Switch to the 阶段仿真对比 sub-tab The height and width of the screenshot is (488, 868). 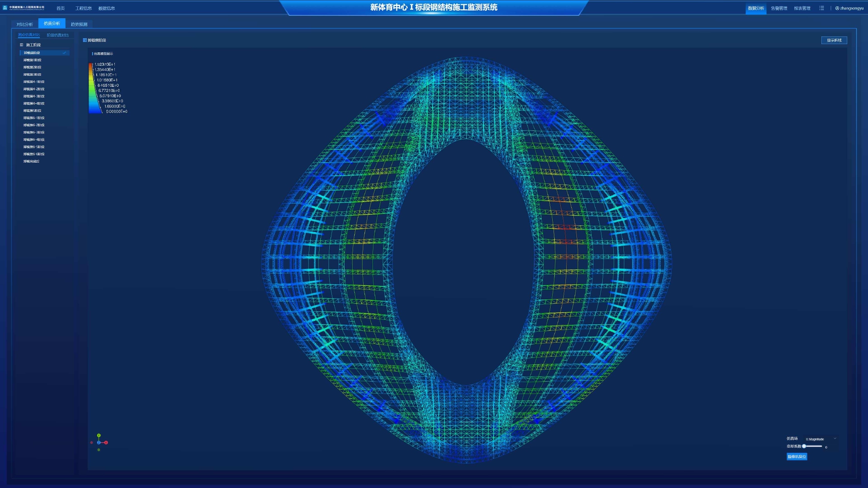tap(58, 35)
